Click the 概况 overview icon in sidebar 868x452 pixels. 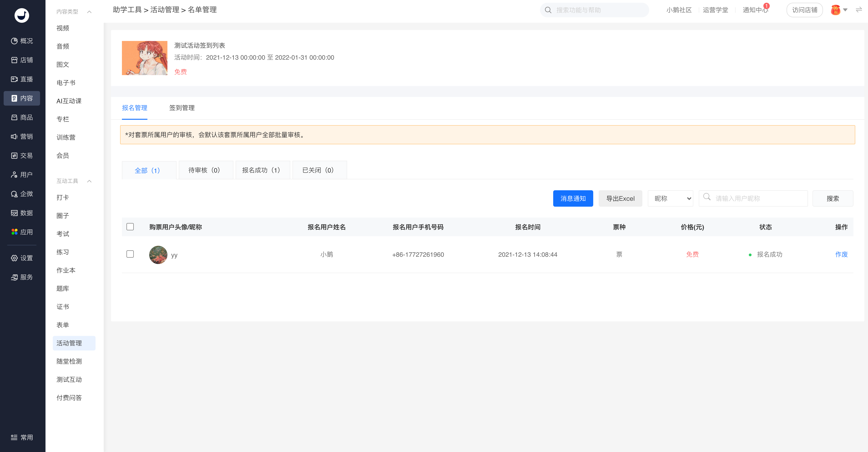[x=14, y=41]
